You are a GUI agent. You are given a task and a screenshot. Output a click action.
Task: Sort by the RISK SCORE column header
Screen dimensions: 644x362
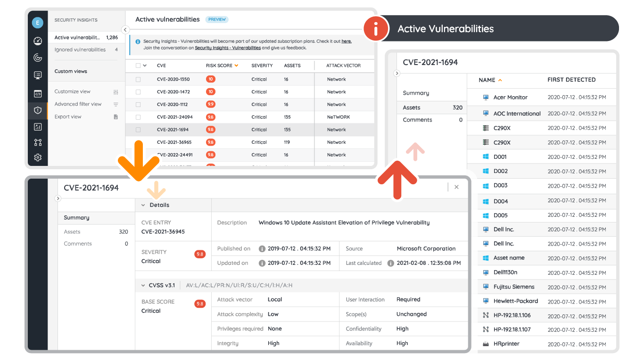coord(222,66)
